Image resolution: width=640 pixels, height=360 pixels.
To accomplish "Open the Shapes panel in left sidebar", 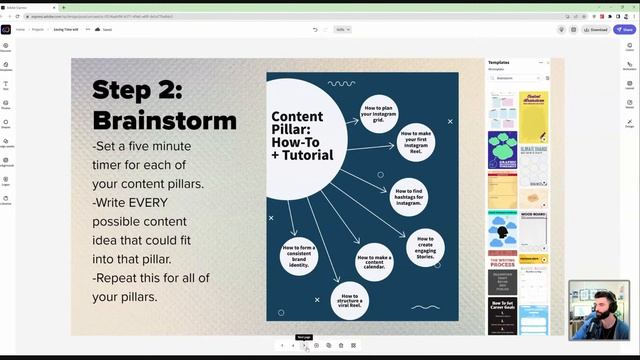I will coord(6,124).
